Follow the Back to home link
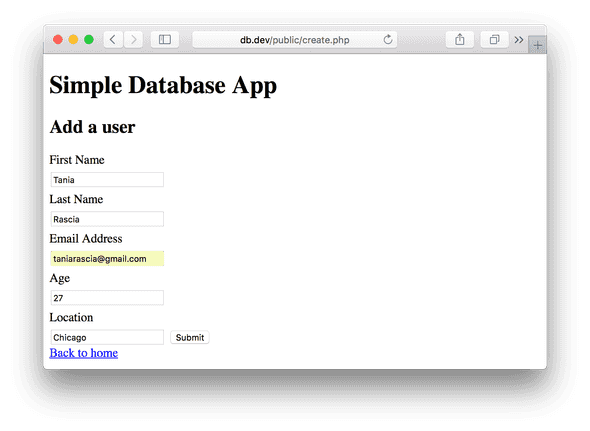590x431 pixels. 84,353
